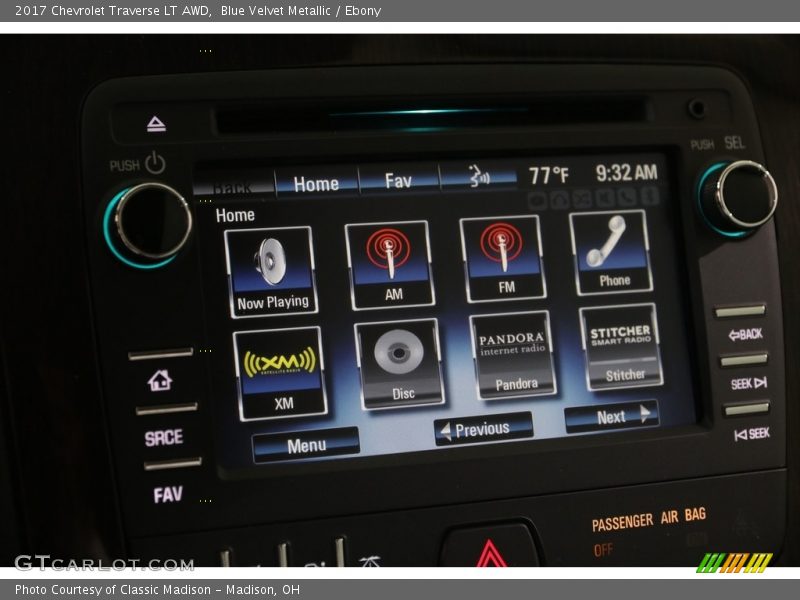Switch to the Home tab
This screenshot has width=800, height=600.
click(316, 183)
